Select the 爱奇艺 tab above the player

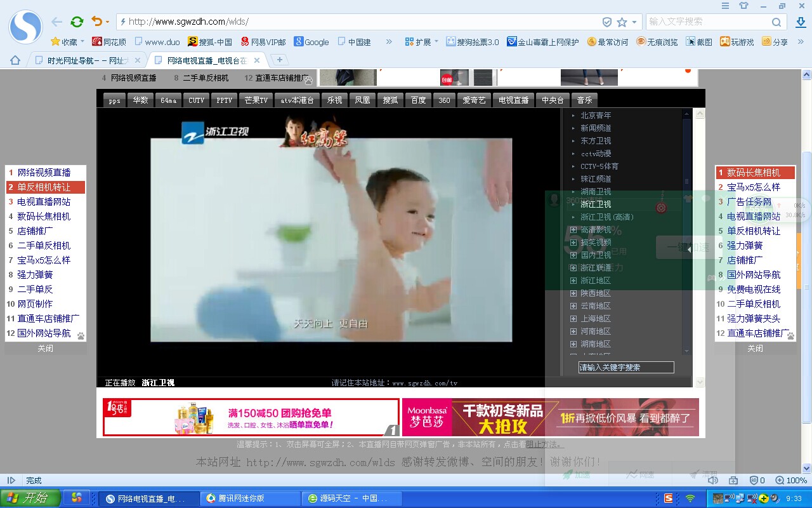coord(474,100)
